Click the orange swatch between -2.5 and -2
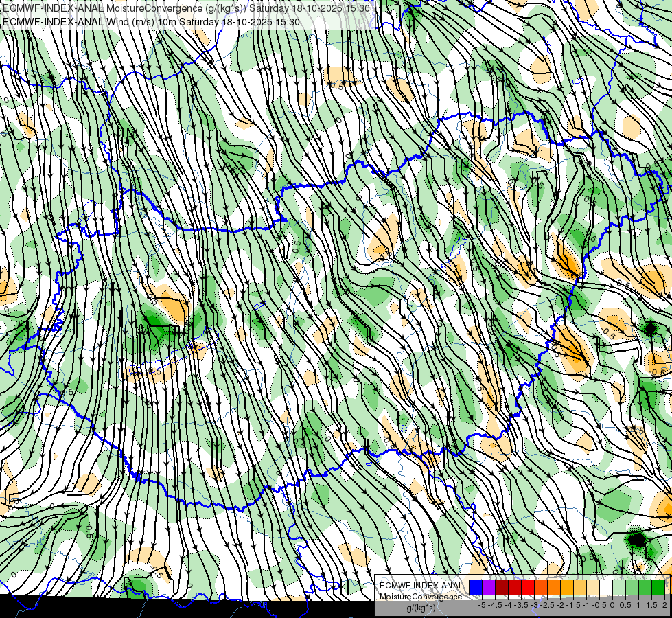The image size is (672, 618). tap(554, 587)
